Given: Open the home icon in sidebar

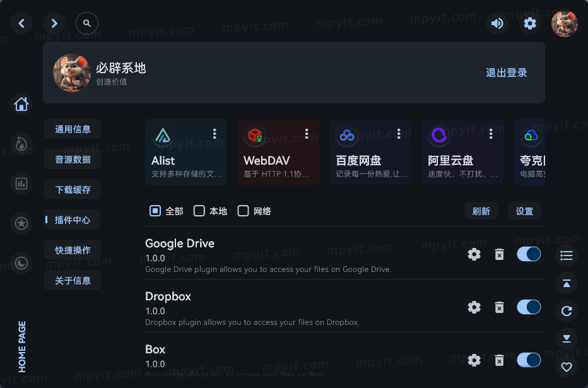Looking at the screenshot, I should click(21, 104).
